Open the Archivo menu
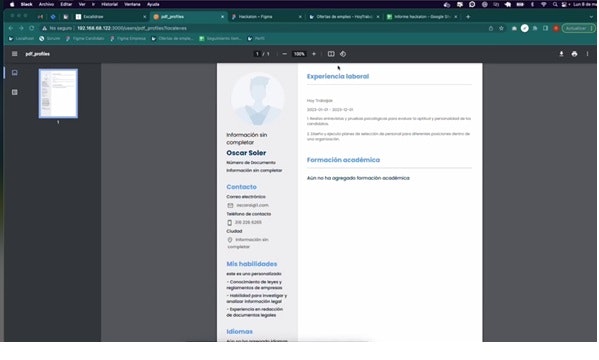 click(x=46, y=5)
